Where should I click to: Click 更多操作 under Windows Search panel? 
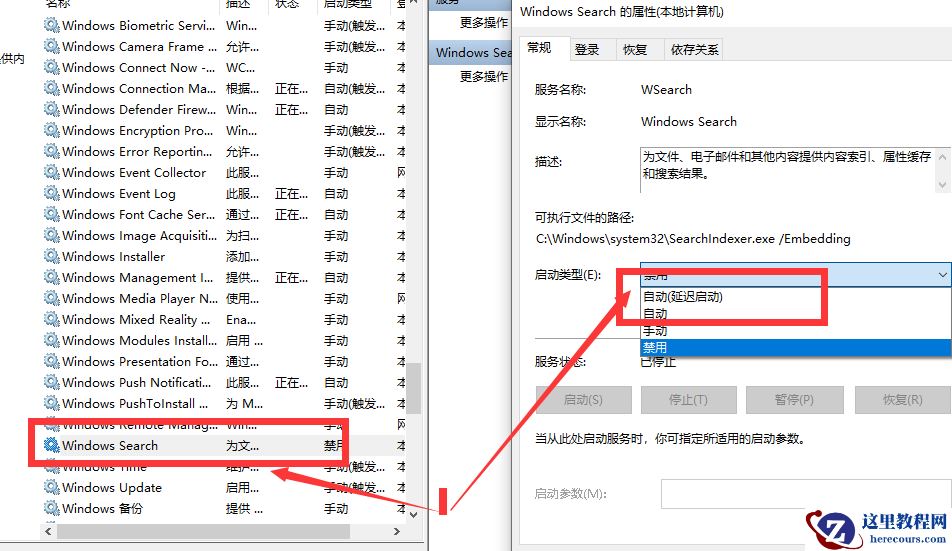click(484, 76)
